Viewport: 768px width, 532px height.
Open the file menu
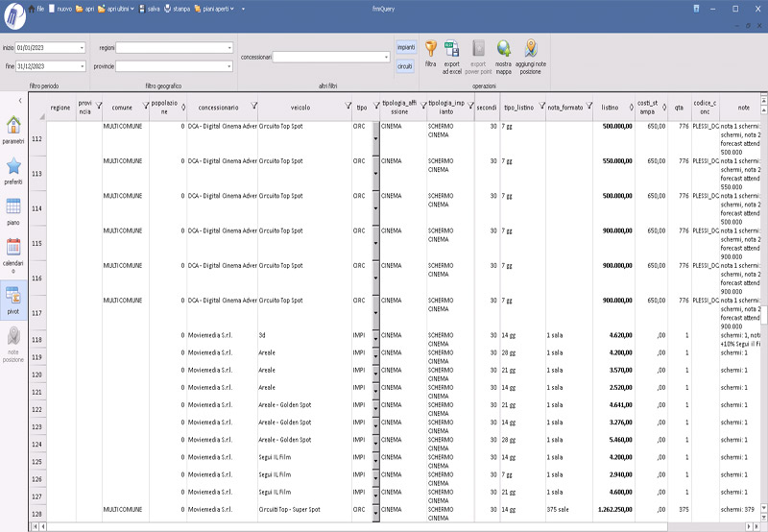[x=36, y=8]
